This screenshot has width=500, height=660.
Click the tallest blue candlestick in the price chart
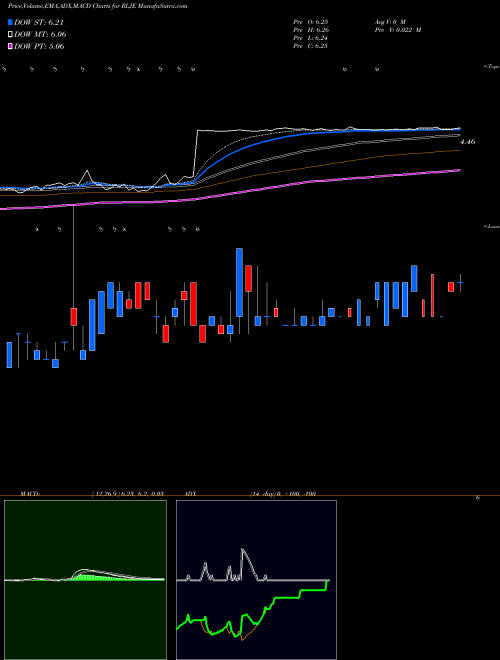[x=239, y=282]
